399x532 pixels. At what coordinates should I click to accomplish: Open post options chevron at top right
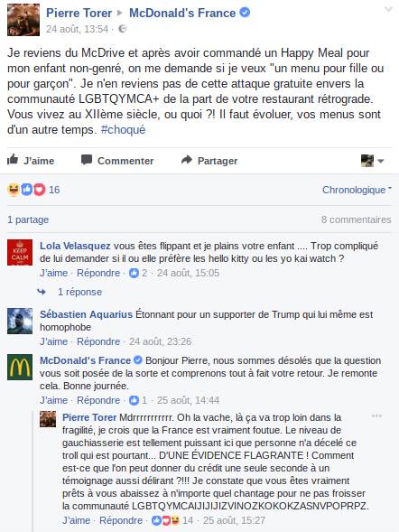[x=388, y=10]
